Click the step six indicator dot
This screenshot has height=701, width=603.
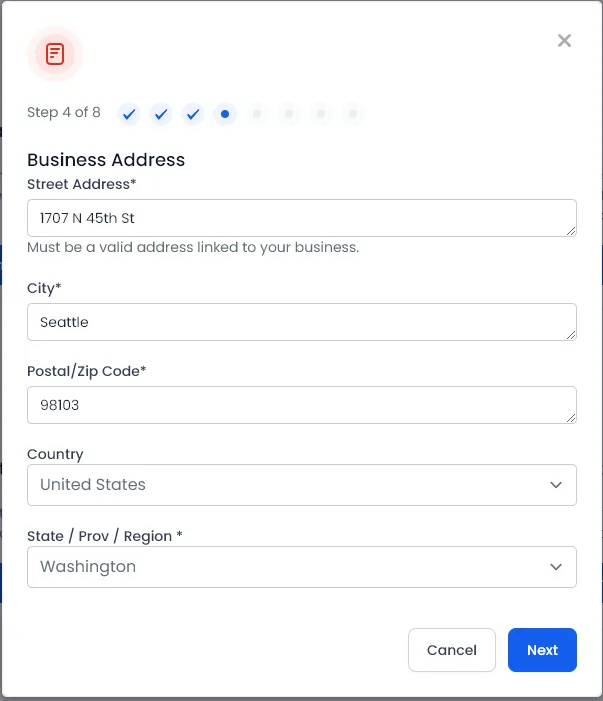(x=289, y=114)
